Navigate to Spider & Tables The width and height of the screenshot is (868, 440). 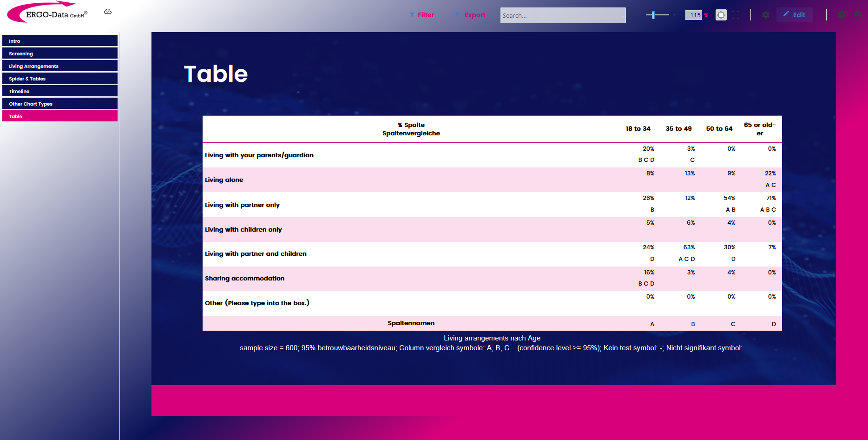click(60, 79)
